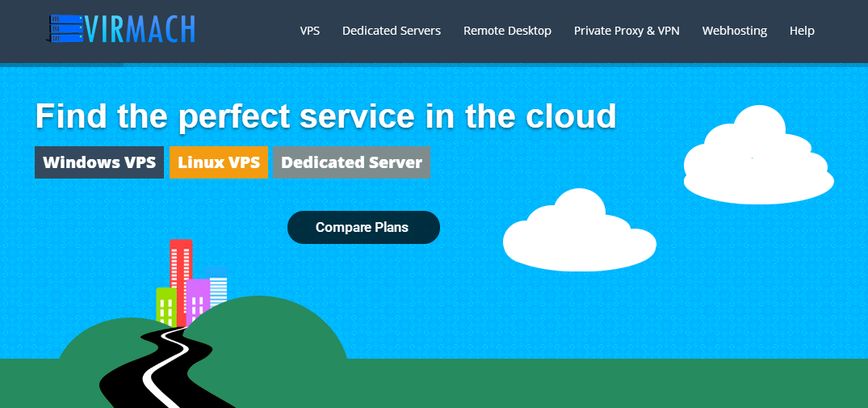Viewport: 868px width, 408px height.
Task: Click the VirMach logo
Action: tap(120, 29)
